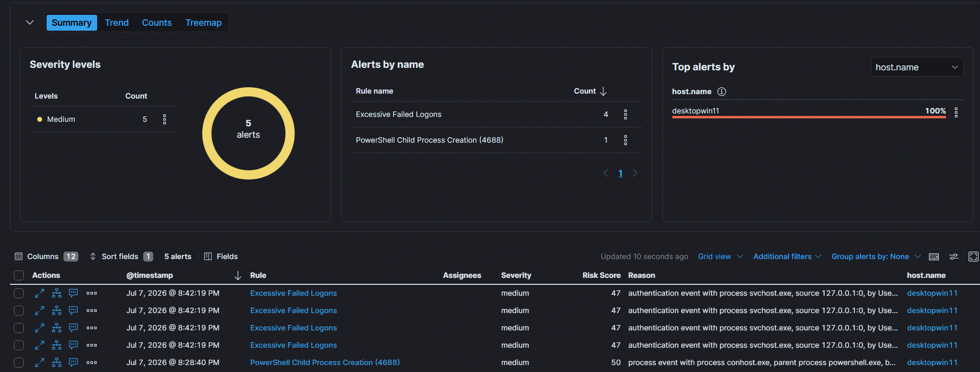Open keyboard shortcuts icon in table toolbar
This screenshot has width=980, height=372.
point(934,257)
